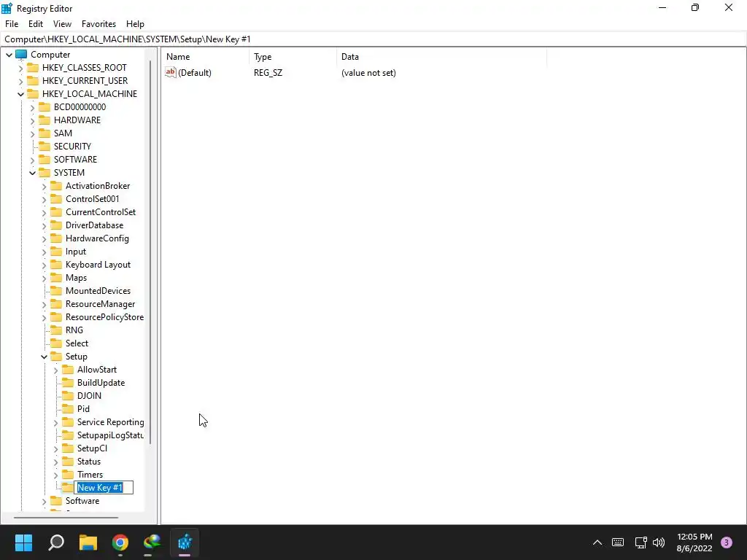The image size is (747, 560).
Task: Expand HKEY_CURRENT_USER hive
Action: pos(20,81)
